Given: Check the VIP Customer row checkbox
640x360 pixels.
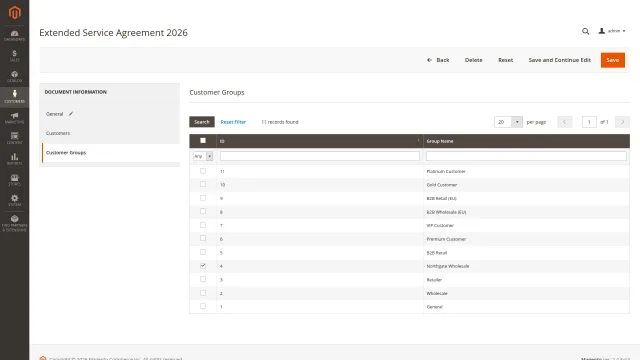Looking at the screenshot, I should [x=203, y=225].
